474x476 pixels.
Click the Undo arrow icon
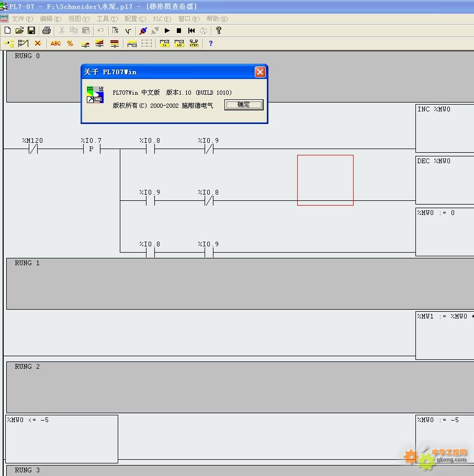(100, 30)
